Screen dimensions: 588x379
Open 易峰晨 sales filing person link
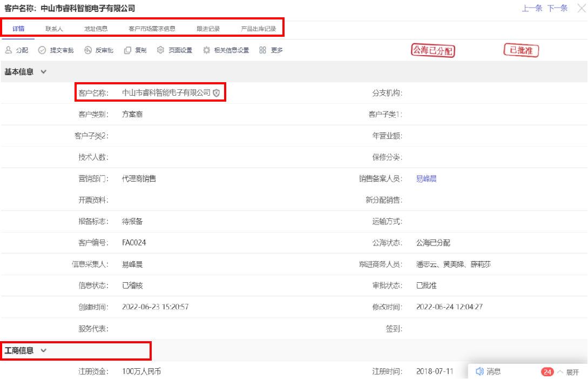point(426,178)
